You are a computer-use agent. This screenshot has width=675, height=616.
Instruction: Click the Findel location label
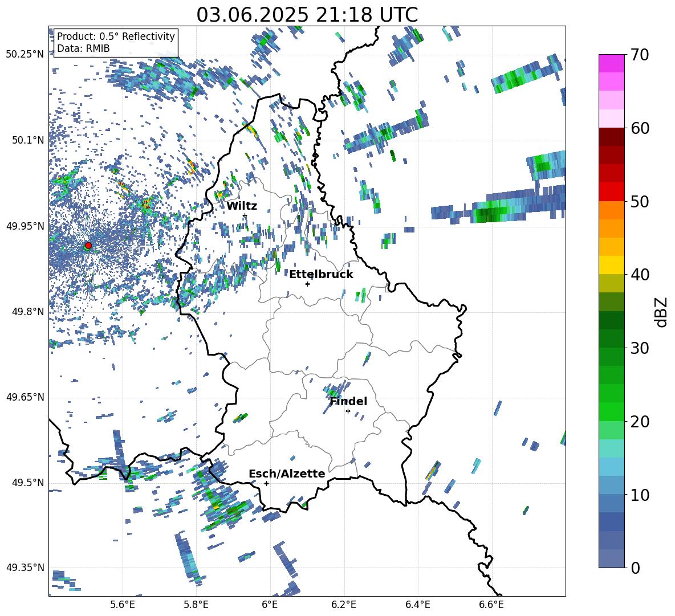(348, 401)
